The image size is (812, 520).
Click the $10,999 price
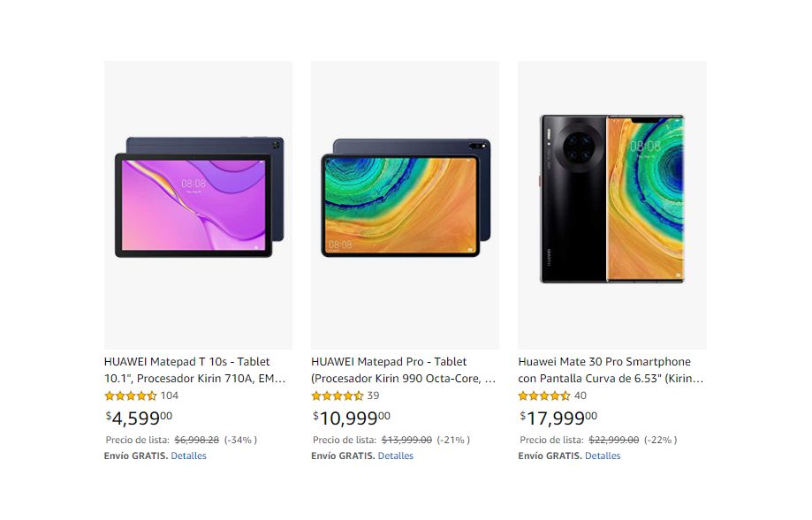tap(351, 417)
